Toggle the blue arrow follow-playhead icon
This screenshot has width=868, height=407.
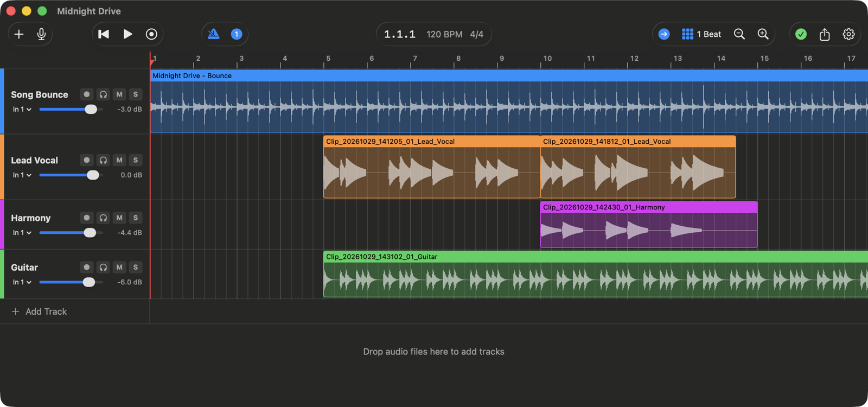(x=664, y=34)
